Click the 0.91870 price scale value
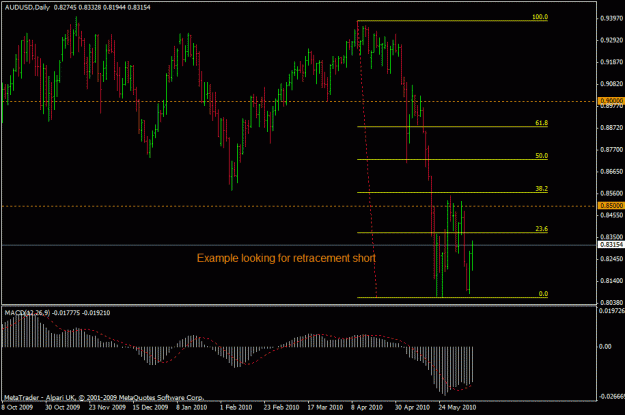 click(x=611, y=62)
